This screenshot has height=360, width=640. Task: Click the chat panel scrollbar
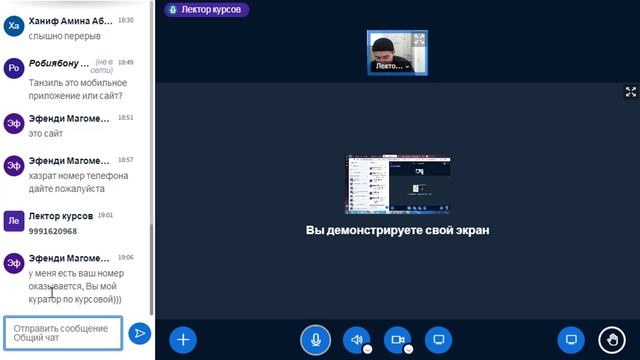click(151, 269)
